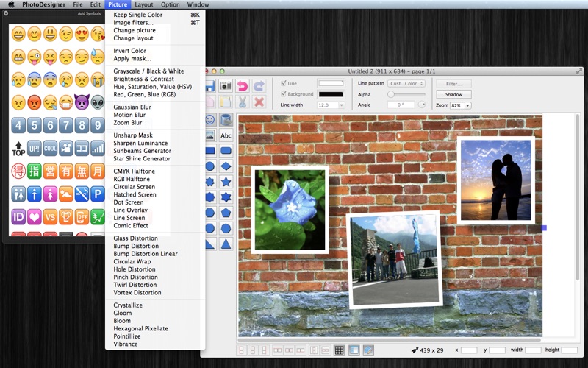Choose Gaussian Blur menu item
Image resolution: width=588 pixels, height=368 pixels.
[155, 107]
